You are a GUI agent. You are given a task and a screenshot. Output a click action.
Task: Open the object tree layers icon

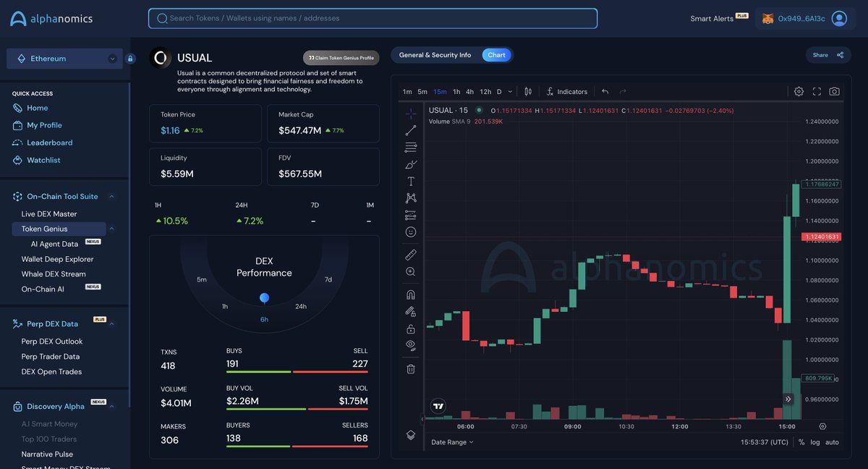(x=411, y=435)
